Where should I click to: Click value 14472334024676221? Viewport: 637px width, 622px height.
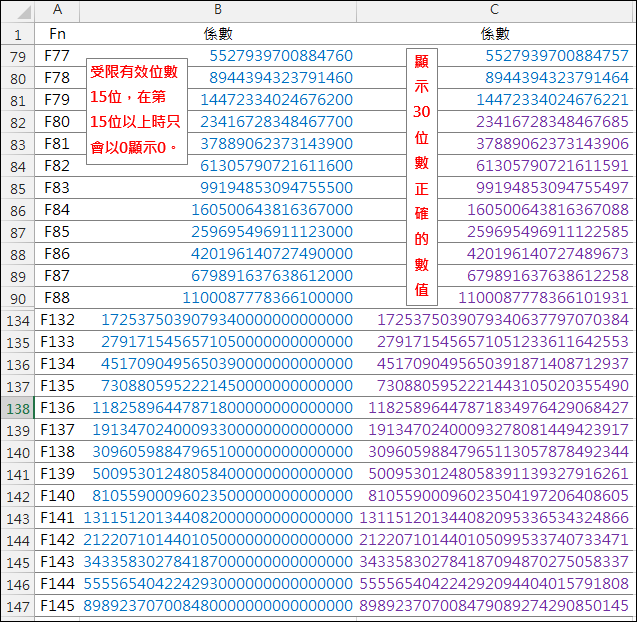pyautogui.click(x=552, y=100)
